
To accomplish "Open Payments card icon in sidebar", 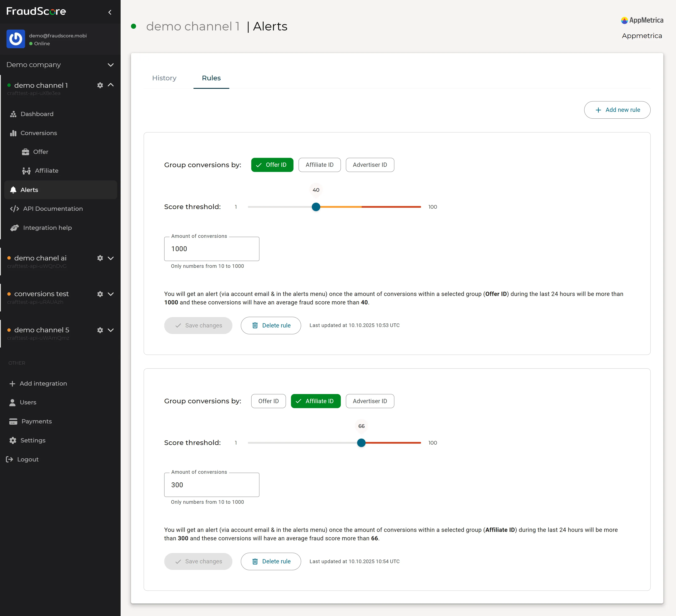I will tap(13, 421).
